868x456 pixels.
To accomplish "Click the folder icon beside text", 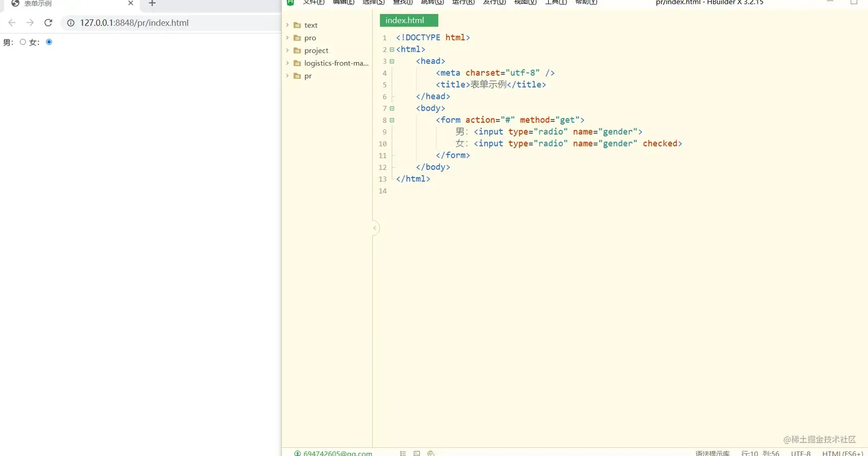I will (x=298, y=25).
